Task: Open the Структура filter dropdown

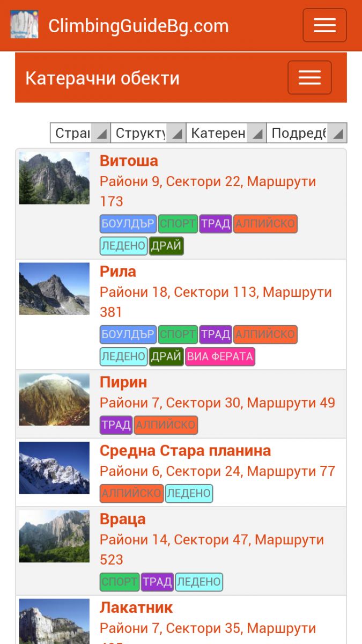Action: [x=148, y=133]
